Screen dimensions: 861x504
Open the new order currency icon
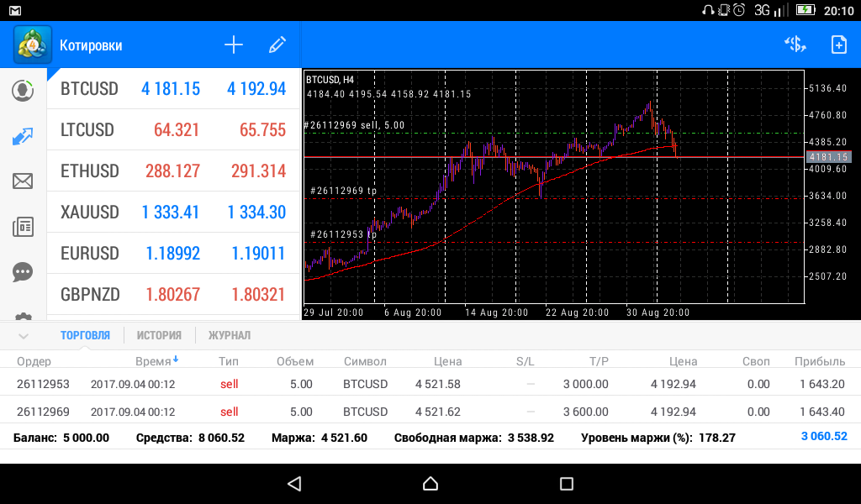click(795, 45)
